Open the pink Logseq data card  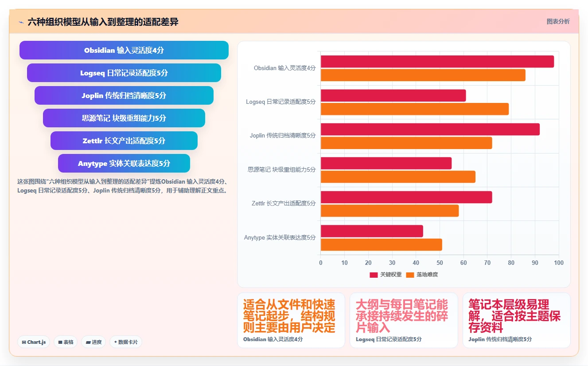tap(404, 320)
